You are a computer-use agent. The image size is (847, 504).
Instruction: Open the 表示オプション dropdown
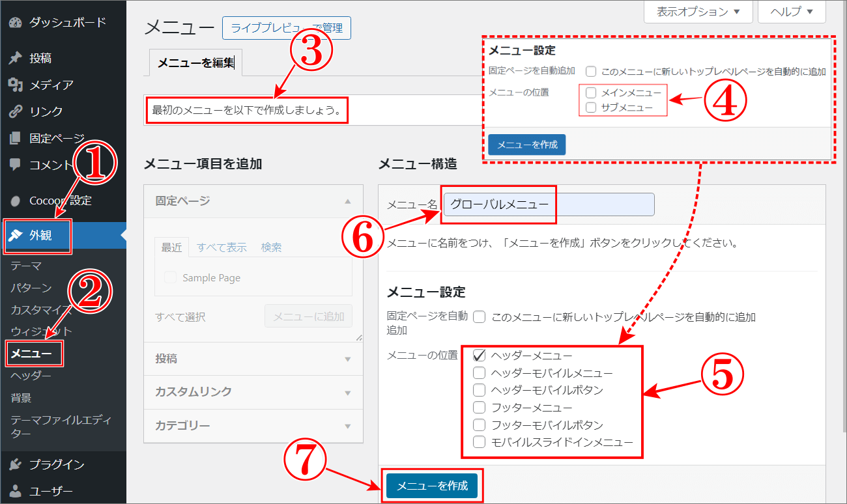coord(698,12)
